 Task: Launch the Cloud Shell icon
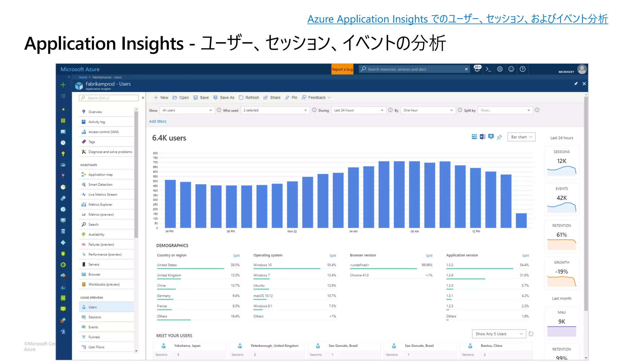pyautogui.click(x=488, y=69)
